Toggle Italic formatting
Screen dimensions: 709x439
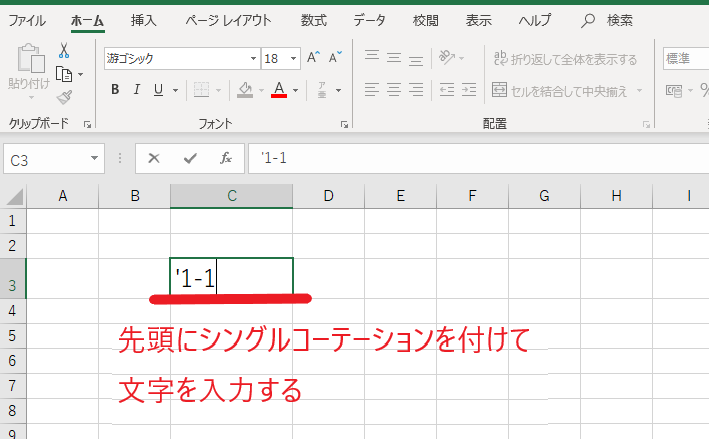coord(137,90)
